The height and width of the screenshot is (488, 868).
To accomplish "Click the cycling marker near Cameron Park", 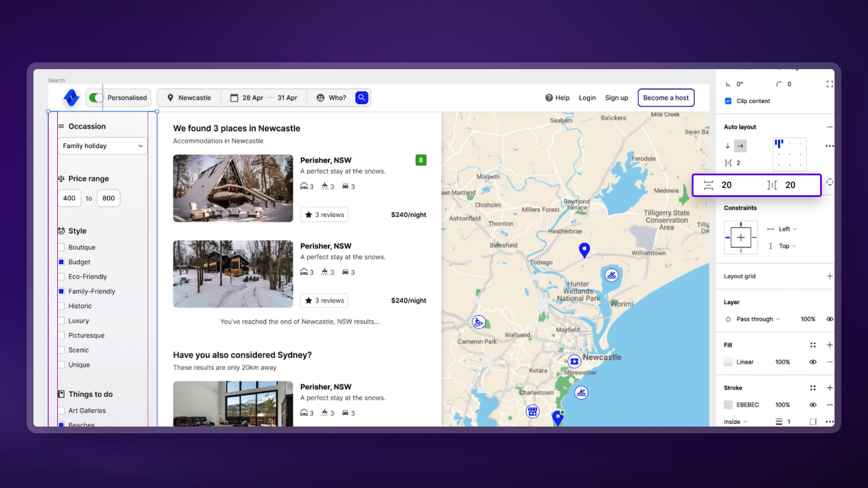I will [478, 322].
